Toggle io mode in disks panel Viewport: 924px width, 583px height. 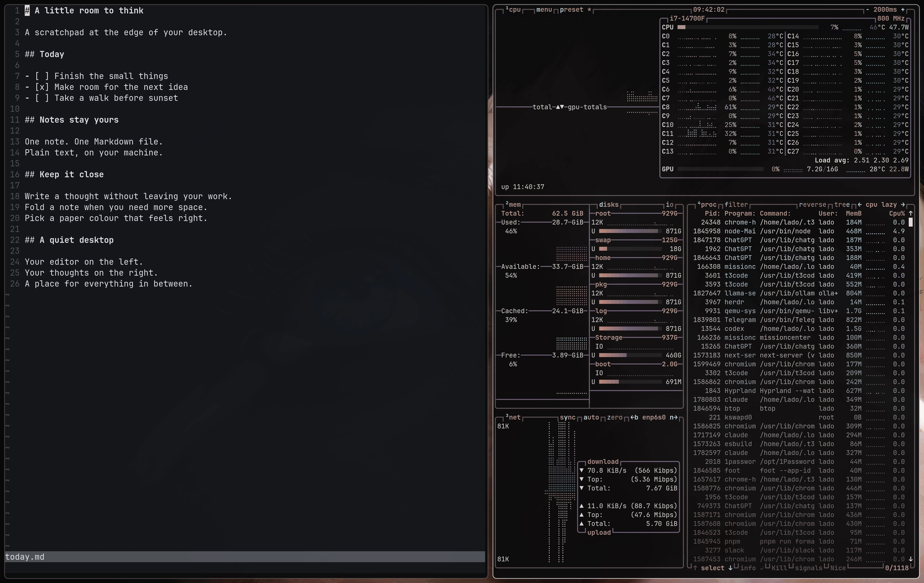(670, 205)
